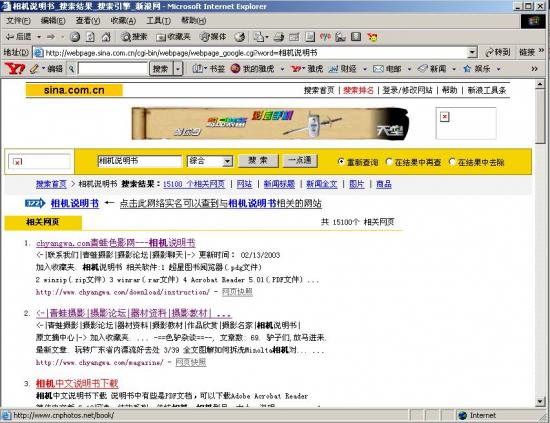Image resolution: width=550 pixels, height=423 pixels.
Task: Click 网页快照 for the first result
Action: tap(237, 292)
